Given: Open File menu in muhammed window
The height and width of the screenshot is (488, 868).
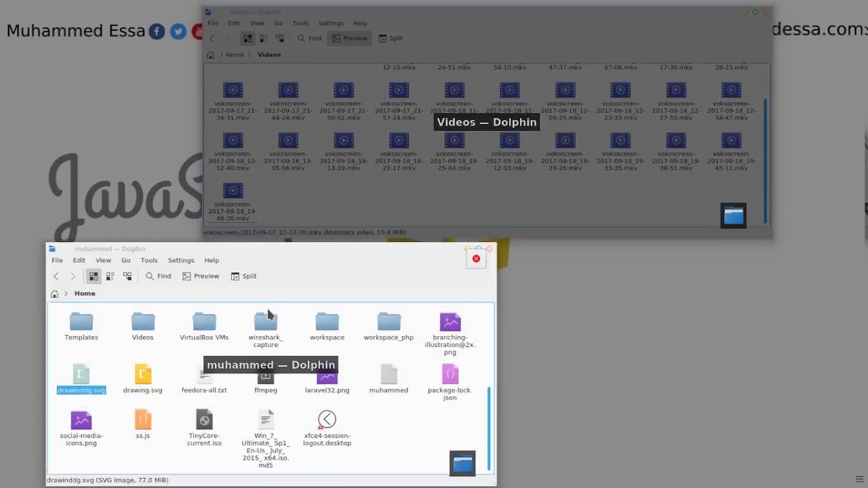Looking at the screenshot, I should coord(57,260).
